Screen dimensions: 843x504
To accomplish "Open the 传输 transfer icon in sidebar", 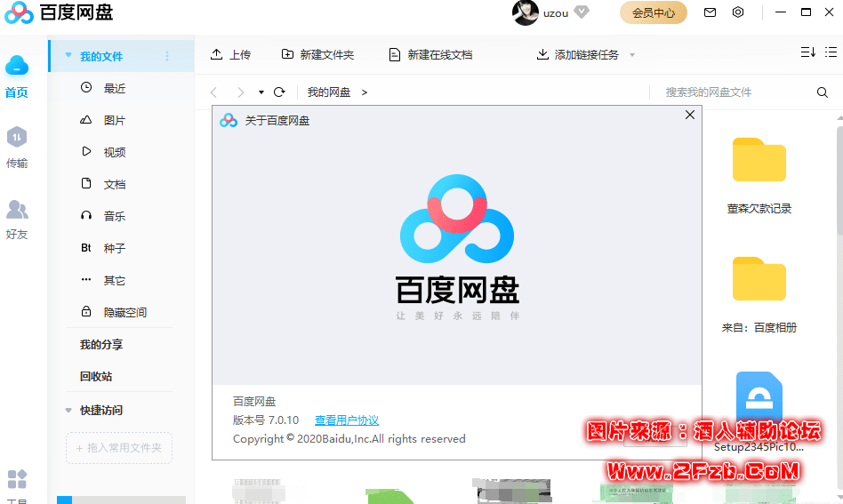I will [x=17, y=137].
